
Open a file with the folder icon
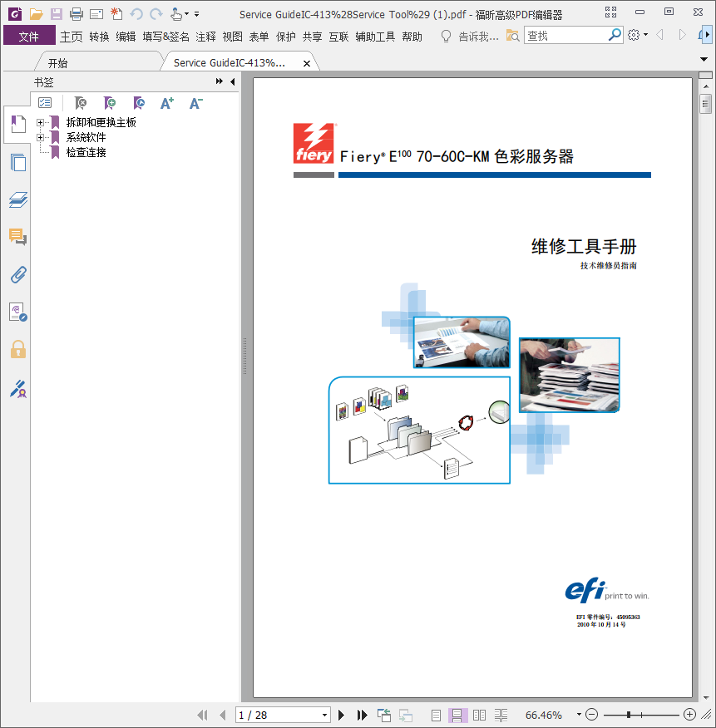[x=37, y=14]
